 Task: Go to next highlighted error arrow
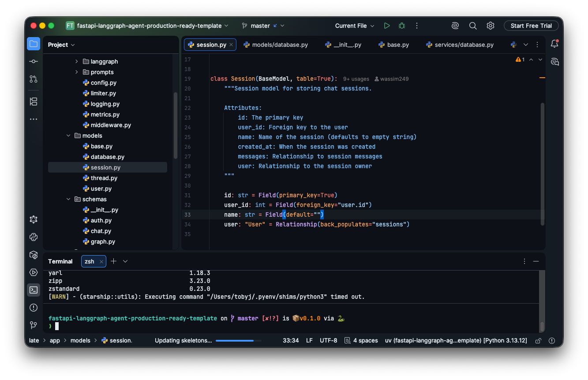pos(540,60)
